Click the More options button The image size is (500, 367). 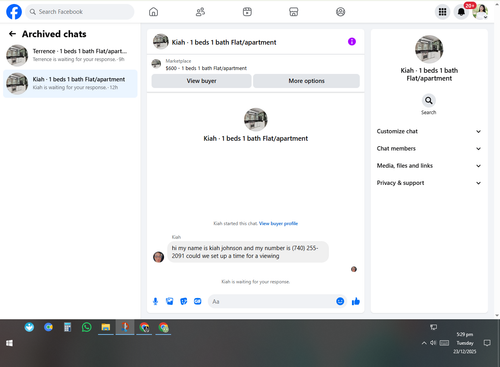(306, 81)
